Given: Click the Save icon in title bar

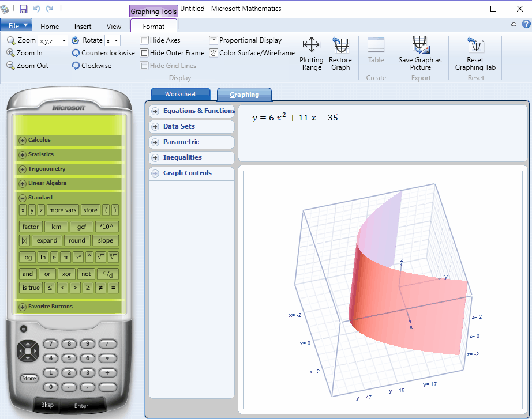Looking at the screenshot, I should pyautogui.click(x=23, y=9).
